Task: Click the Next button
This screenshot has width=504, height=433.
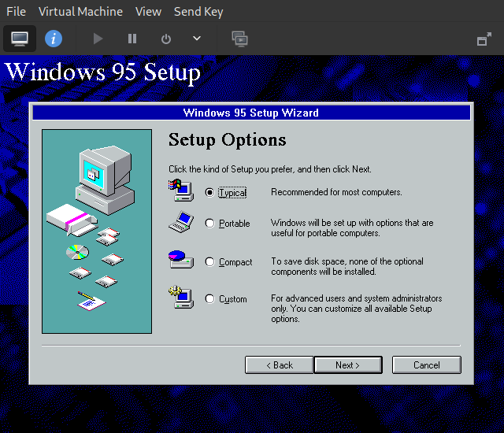Action: [347, 365]
